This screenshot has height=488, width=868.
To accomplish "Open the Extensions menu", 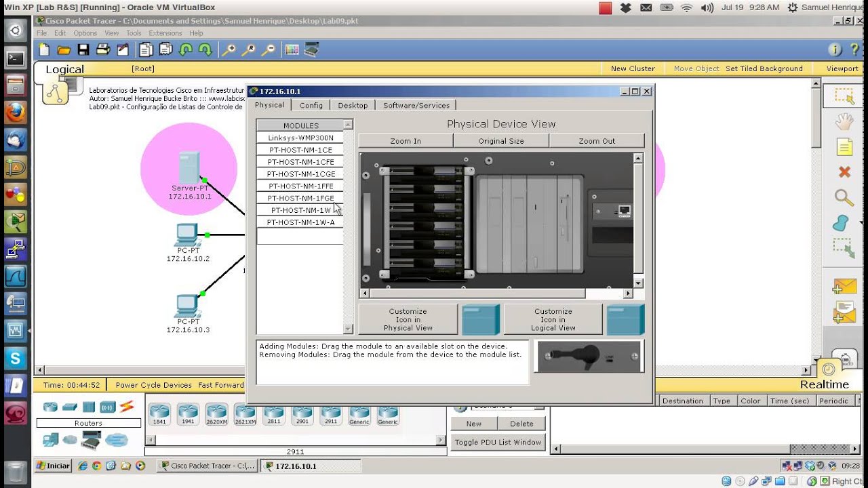I will point(165,33).
